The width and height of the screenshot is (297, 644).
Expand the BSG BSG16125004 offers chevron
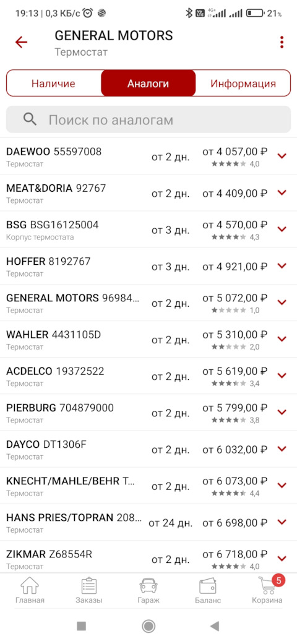coord(282,229)
